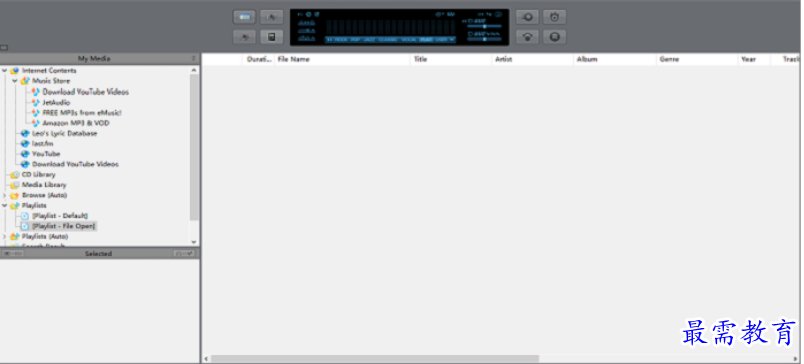Click the Browse (Auto) folder icon

coord(14,195)
